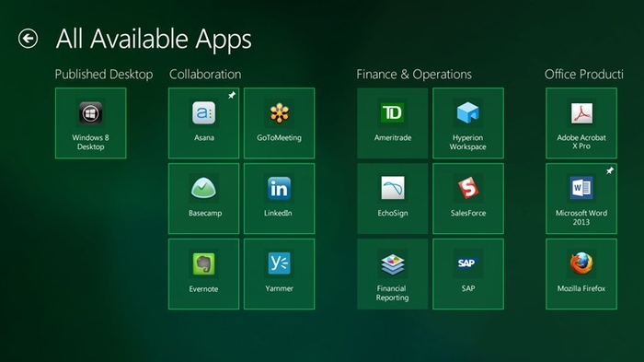
Task: Launch the EchoSign app
Action: point(392,199)
